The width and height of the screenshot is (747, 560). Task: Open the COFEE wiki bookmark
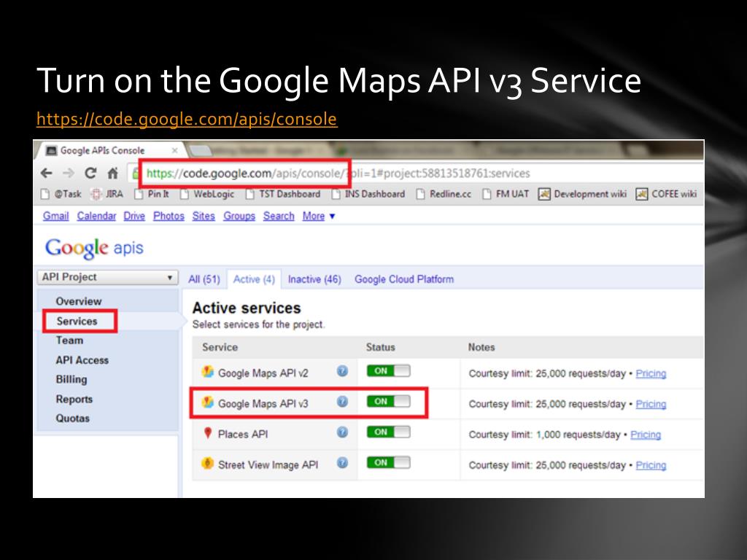pos(666,194)
